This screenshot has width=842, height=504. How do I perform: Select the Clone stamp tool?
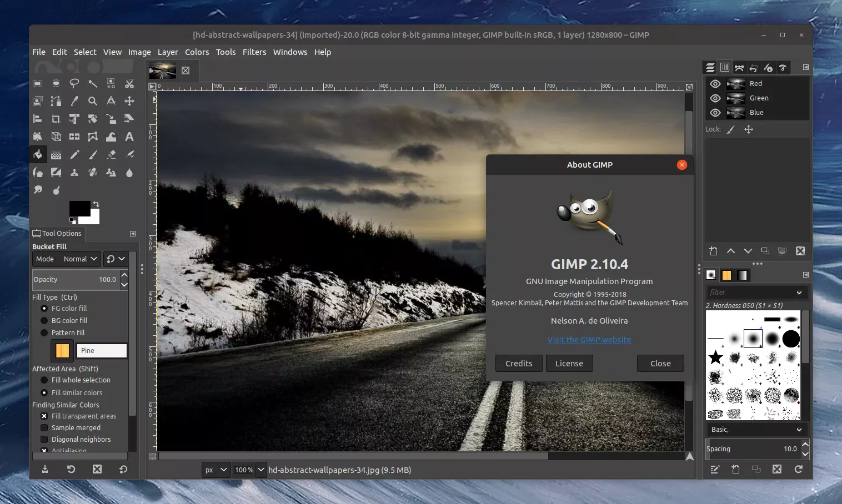coord(74,172)
